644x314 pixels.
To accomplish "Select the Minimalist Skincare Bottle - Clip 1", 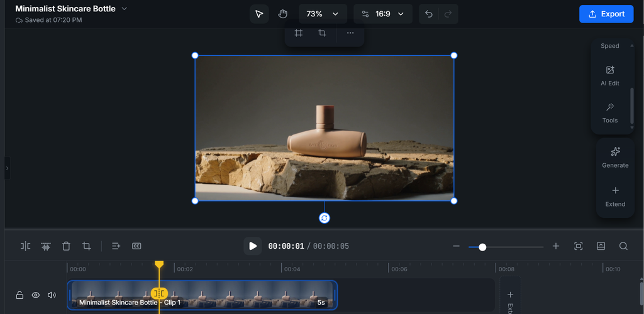I will [203, 295].
